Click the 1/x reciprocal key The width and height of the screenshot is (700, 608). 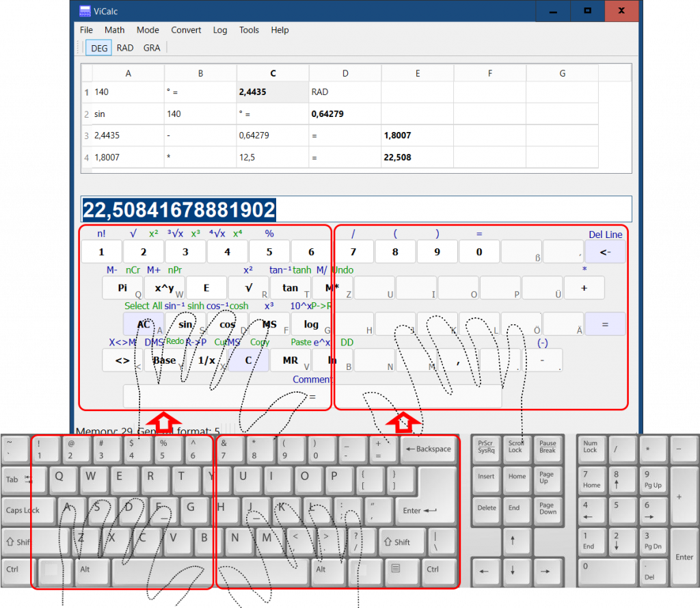pyautogui.click(x=206, y=360)
